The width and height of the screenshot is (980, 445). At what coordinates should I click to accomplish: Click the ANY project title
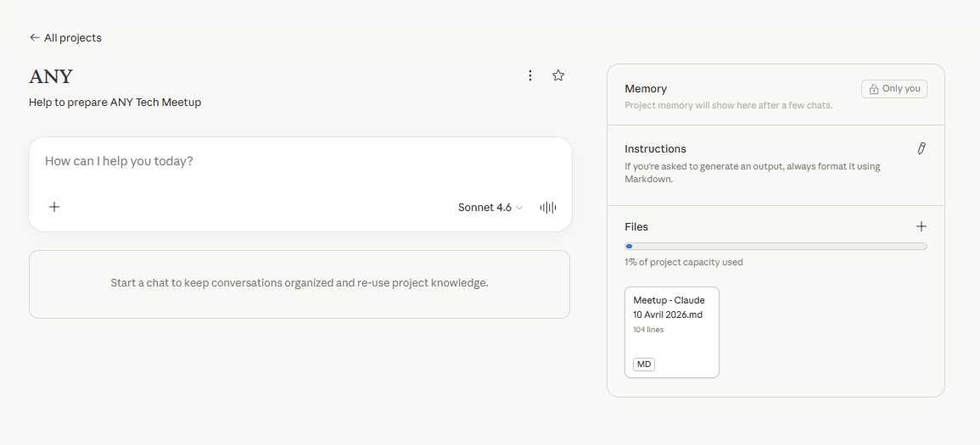point(51,76)
